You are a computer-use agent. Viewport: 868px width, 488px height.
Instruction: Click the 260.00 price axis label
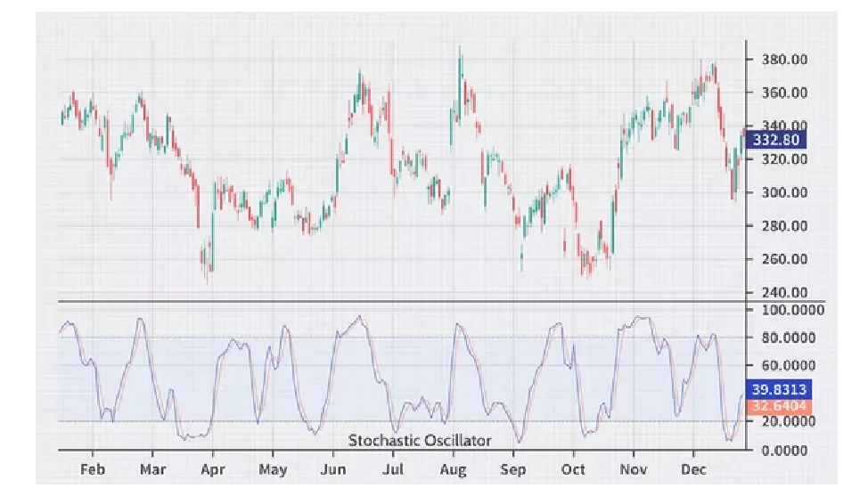pyautogui.click(x=784, y=259)
